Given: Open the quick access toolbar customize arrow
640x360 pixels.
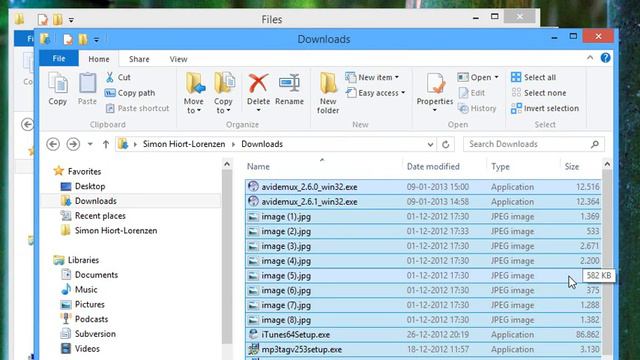Looking at the screenshot, I should point(96,40).
